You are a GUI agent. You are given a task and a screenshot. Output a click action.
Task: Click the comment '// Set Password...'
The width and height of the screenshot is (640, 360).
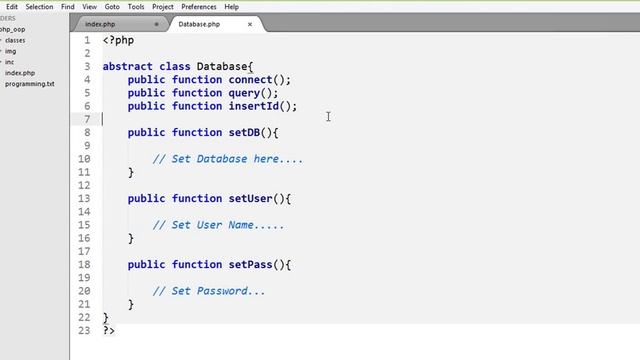[209, 291]
